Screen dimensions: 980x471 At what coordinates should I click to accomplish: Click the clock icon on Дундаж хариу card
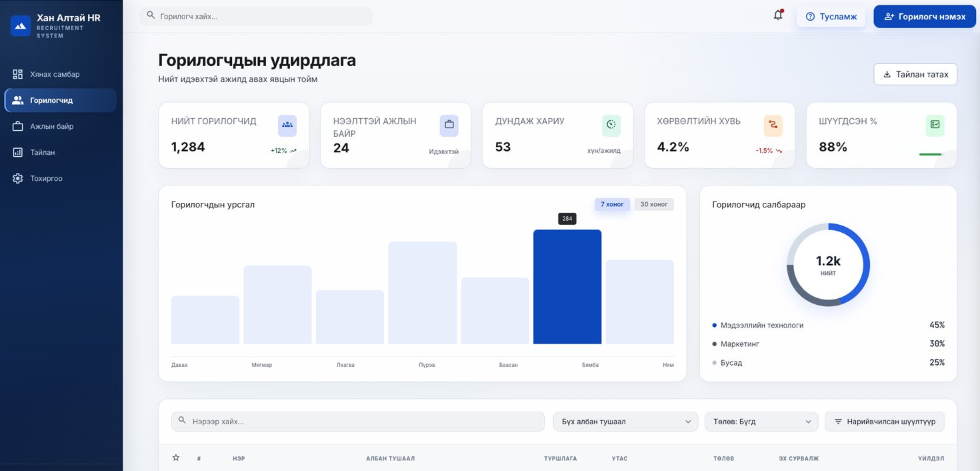tap(611, 125)
